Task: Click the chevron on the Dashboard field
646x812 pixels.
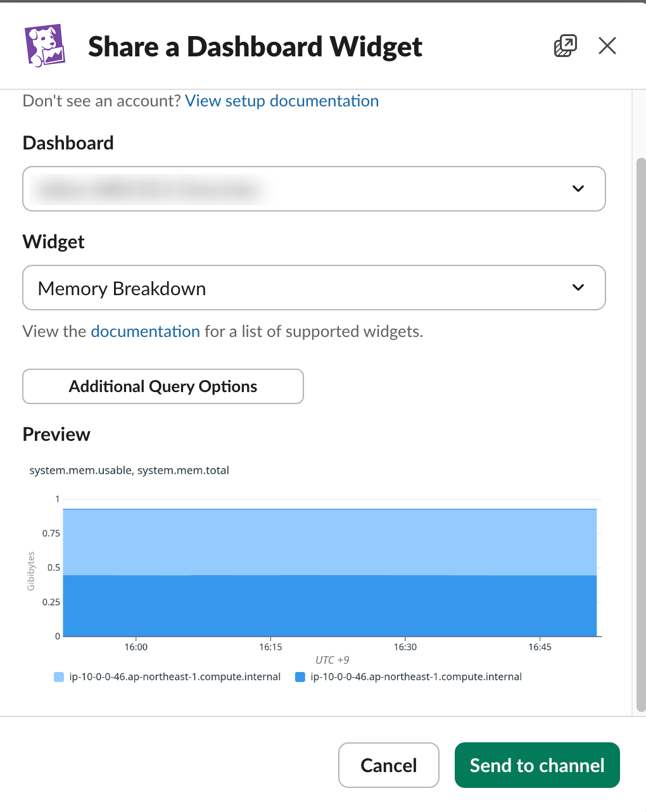Action: coord(578,188)
